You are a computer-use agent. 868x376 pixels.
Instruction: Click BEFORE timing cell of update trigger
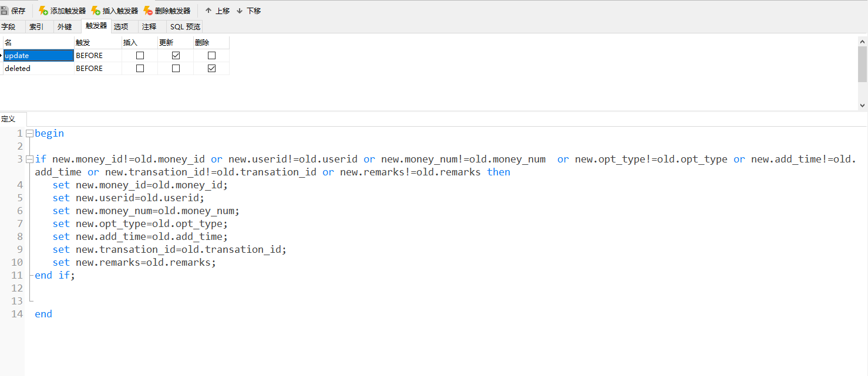pos(97,56)
